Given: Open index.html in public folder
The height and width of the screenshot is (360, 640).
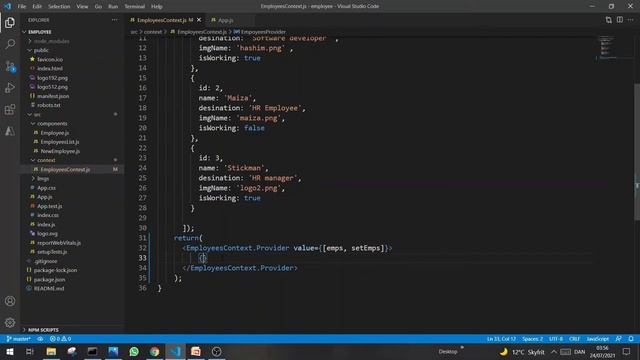Looking at the screenshot, I should [49, 69].
